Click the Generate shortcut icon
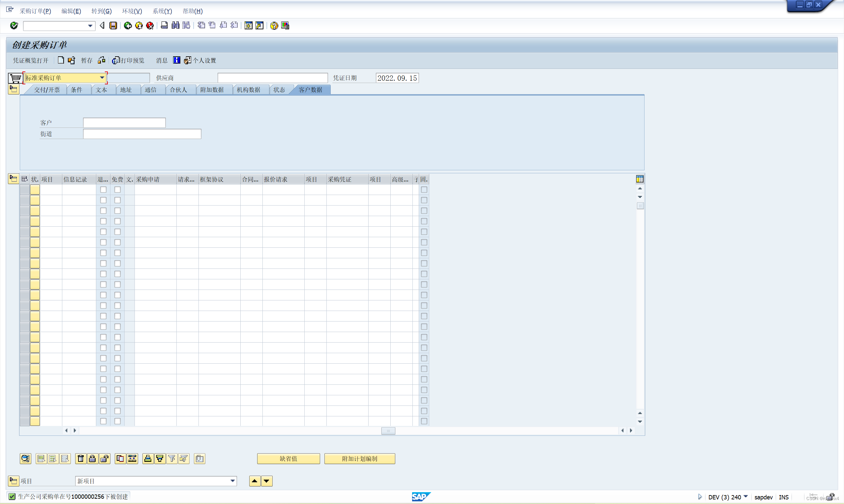The image size is (844, 504). pos(259,25)
